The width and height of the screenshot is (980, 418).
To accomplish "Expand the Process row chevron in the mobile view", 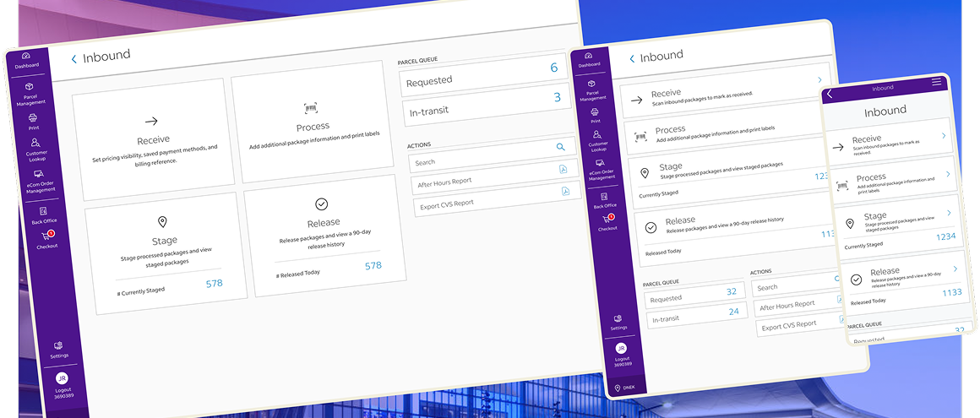I will pos(948,174).
